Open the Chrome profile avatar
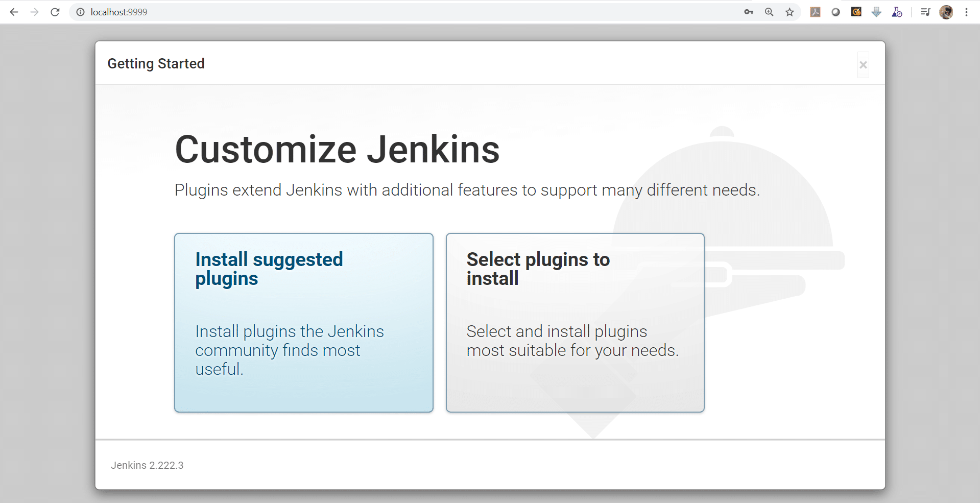This screenshot has height=503, width=980. coord(946,12)
